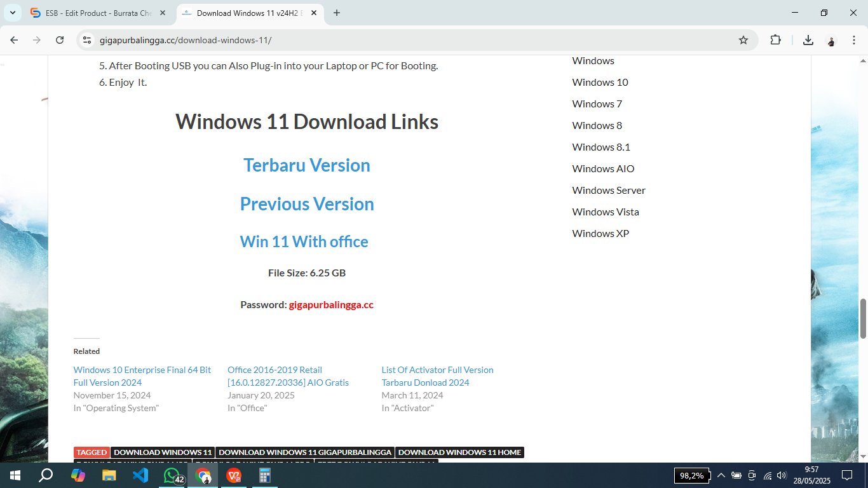868x488 pixels.
Task: Open the Chrome three-dot menu
Action: pos(853,40)
